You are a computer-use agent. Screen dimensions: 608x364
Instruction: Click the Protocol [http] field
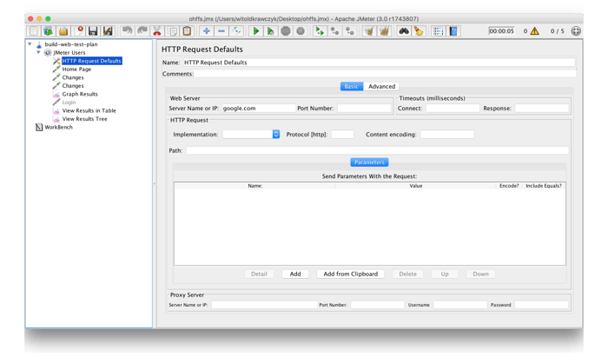pyautogui.click(x=342, y=134)
